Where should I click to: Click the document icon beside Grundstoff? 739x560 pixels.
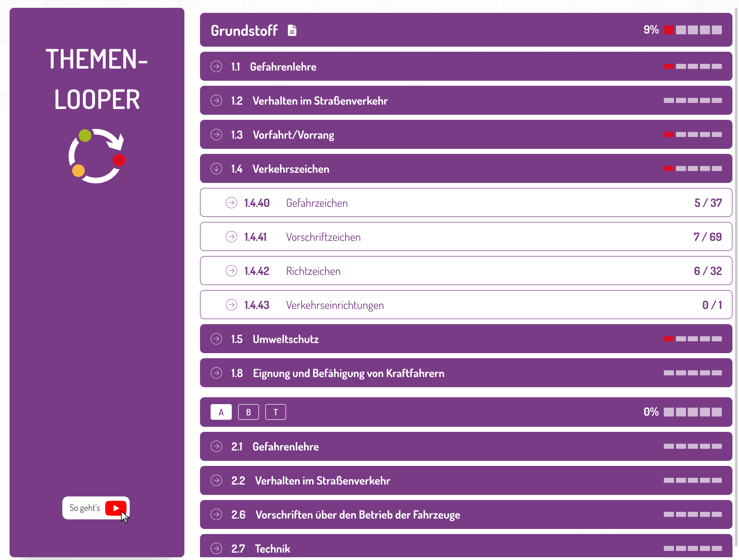tap(292, 31)
